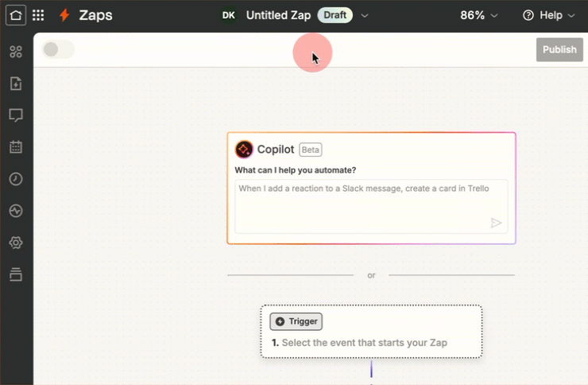Open the clock history icon in sidebar
Screen dimensions: 588x385
(x=16, y=179)
